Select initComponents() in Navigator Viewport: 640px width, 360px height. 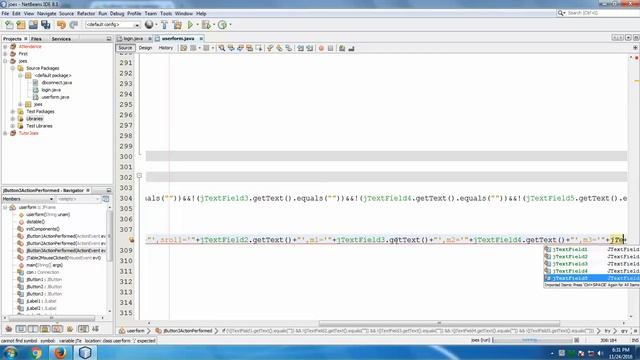point(43,229)
